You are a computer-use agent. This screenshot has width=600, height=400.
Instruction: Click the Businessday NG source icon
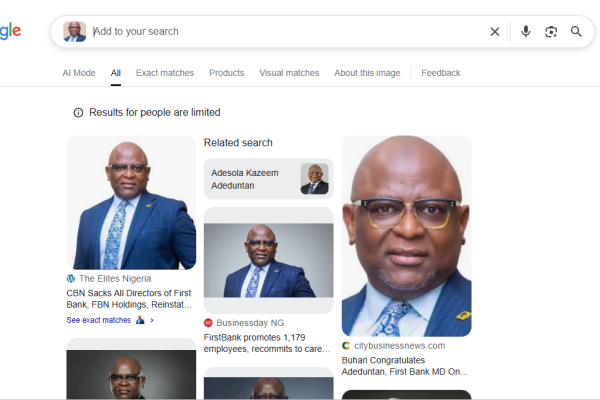point(208,323)
